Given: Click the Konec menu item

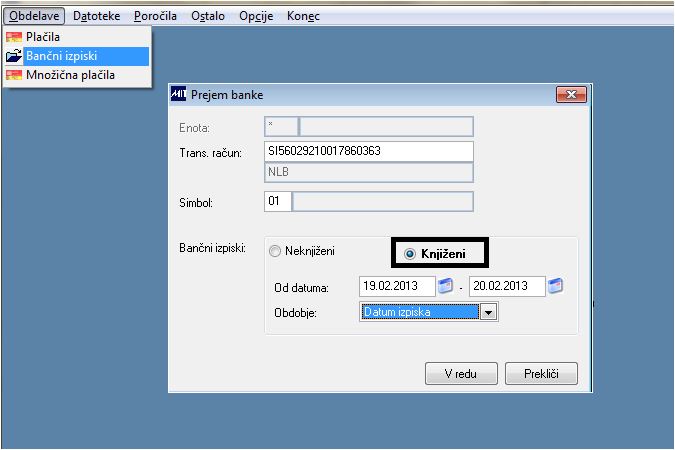Looking at the screenshot, I should pyautogui.click(x=303, y=16).
